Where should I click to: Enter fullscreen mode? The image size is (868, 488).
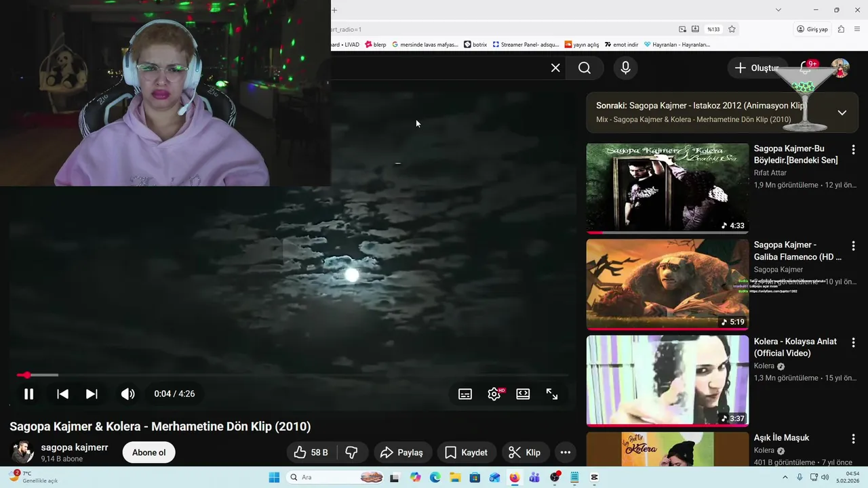pos(552,394)
